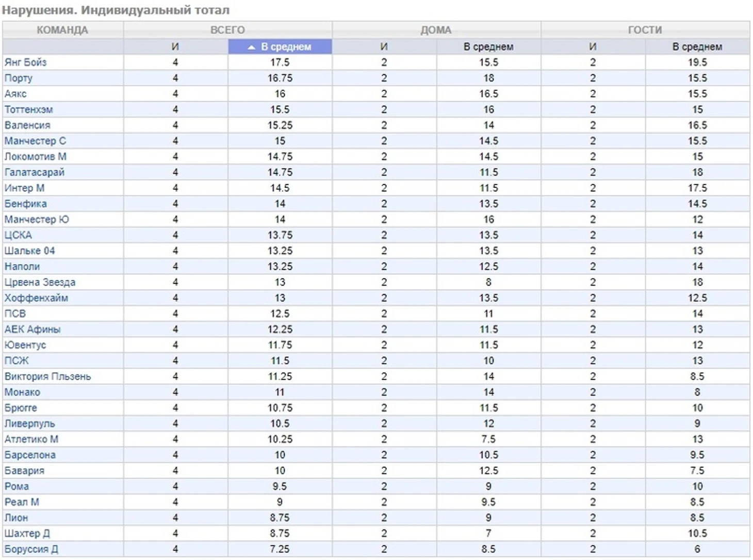Open the Монако team link
753x560 pixels.
coord(22,392)
